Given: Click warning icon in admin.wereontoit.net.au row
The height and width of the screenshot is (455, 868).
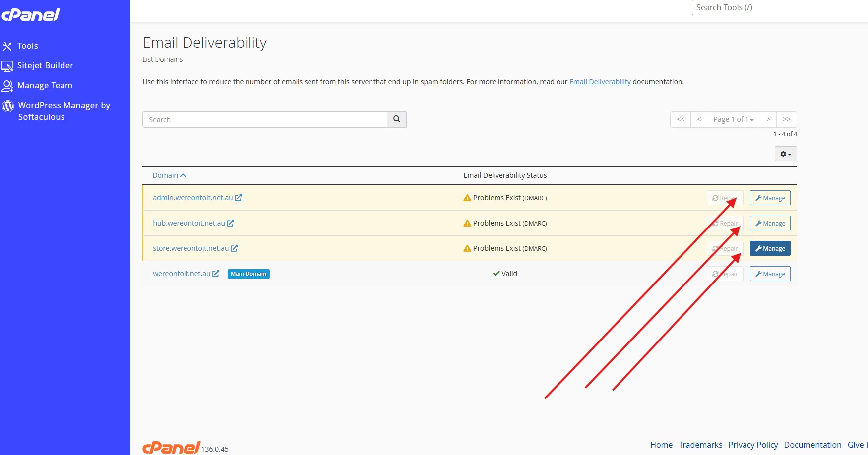Looking at the screenshot, I should (x=467, y=198).
